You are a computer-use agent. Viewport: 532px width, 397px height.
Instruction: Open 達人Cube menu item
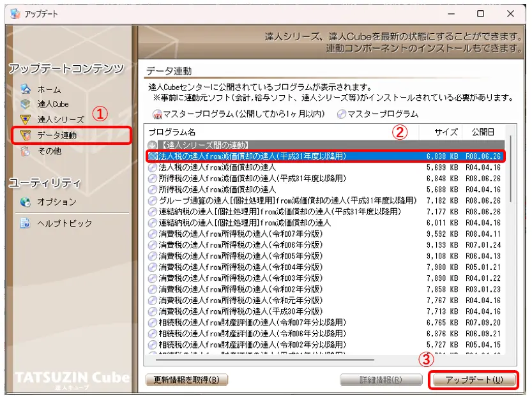[x=53, y=104]
